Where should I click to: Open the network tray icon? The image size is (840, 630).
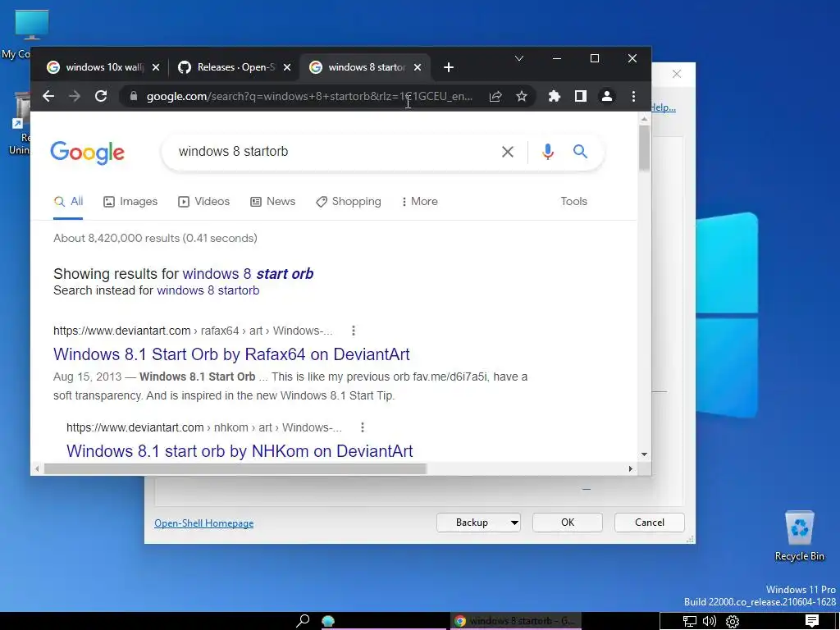point(689,622)
